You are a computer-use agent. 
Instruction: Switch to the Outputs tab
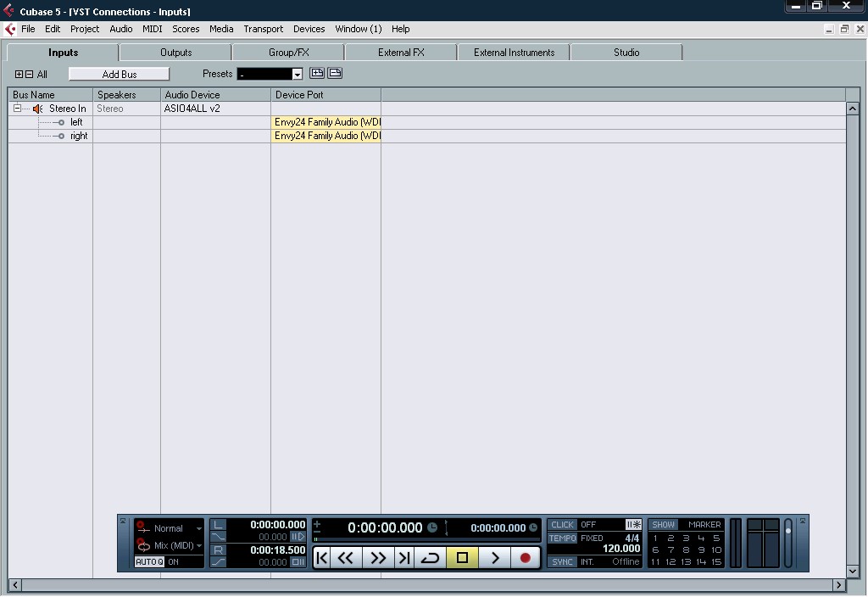coord(176,53)
